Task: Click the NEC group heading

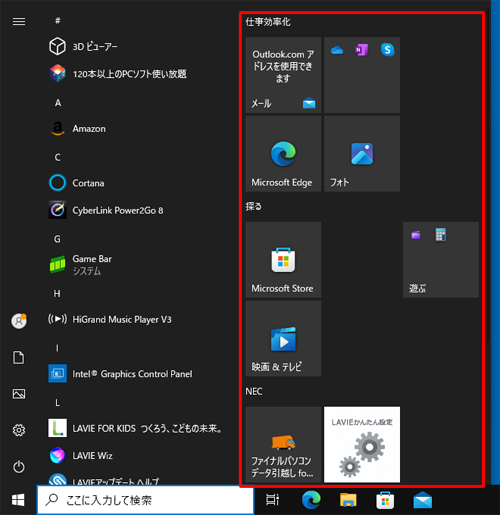Action: [254, 391]
